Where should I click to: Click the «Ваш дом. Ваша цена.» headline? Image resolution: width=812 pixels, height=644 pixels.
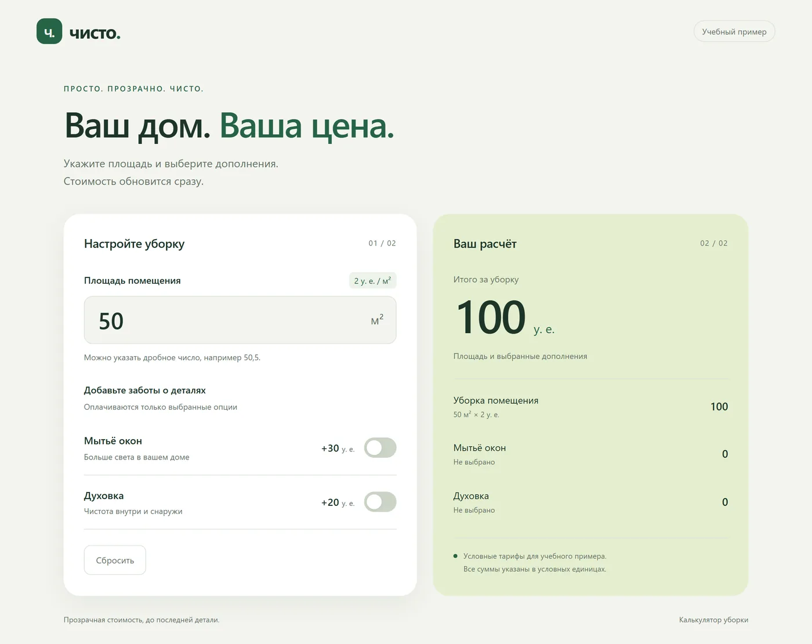click(229, 126)
